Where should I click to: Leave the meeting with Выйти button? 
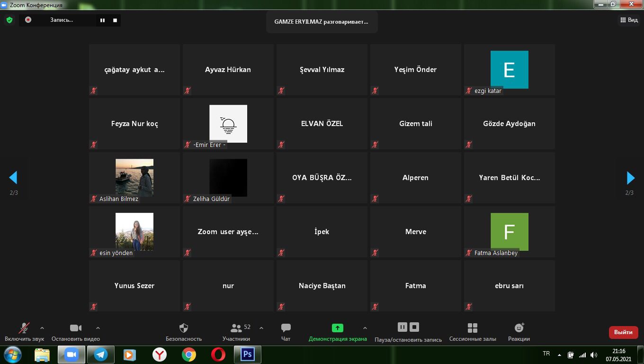(x=623, y=332)
